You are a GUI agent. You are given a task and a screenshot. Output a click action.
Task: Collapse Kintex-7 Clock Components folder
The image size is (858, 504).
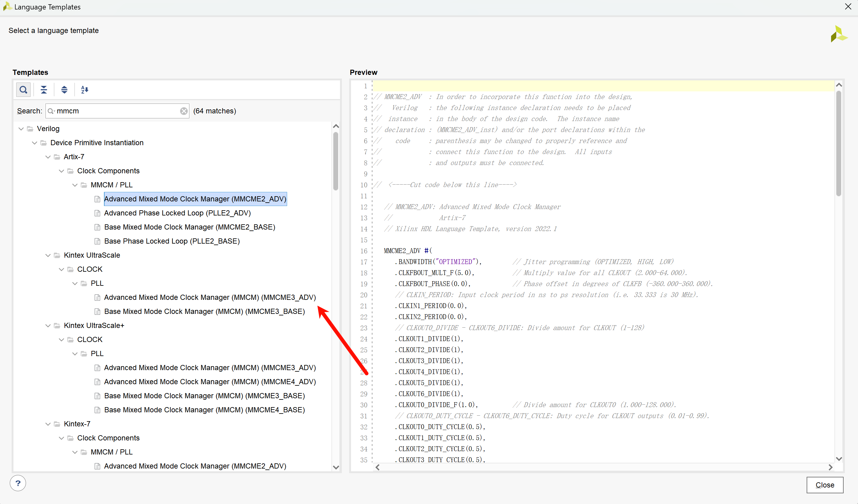61,438
